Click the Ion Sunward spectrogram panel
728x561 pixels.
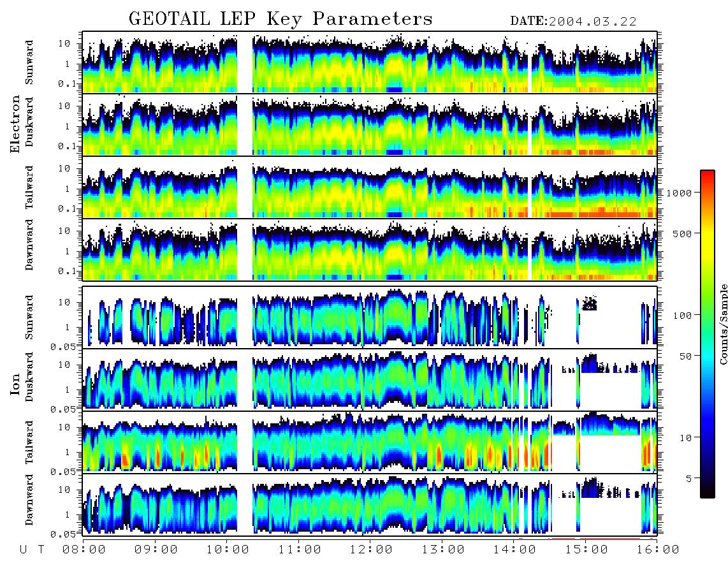[370, 317]
